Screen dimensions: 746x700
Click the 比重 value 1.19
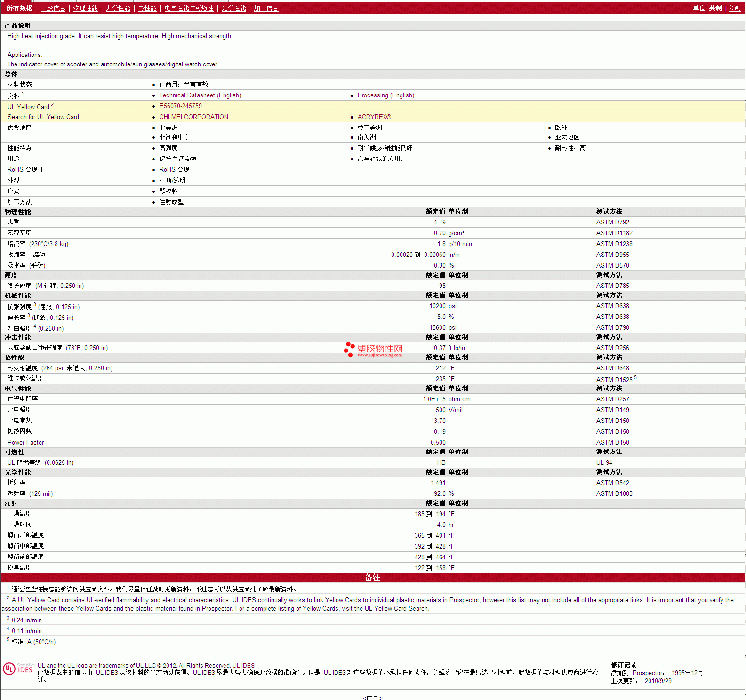[x=440, y=222]
